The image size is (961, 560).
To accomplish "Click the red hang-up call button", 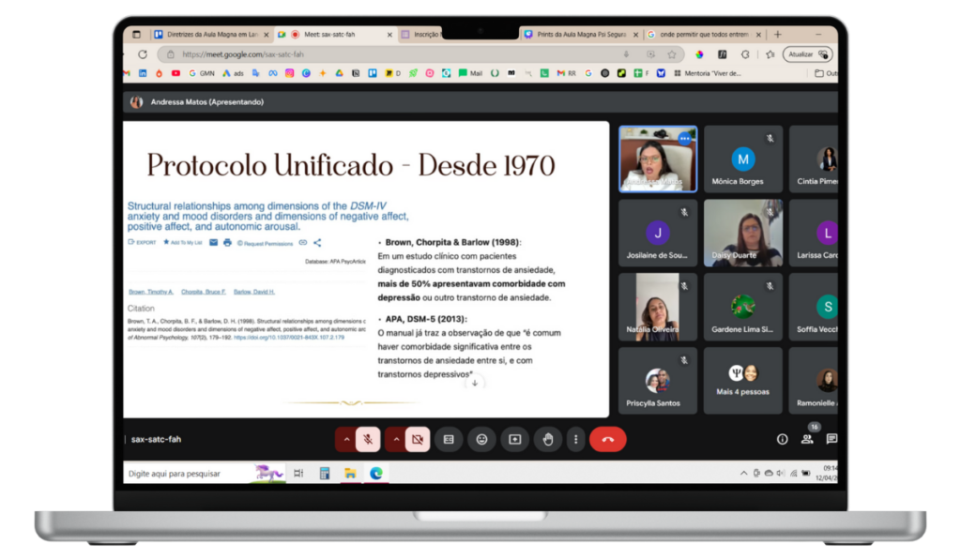I will coord(607,439).
